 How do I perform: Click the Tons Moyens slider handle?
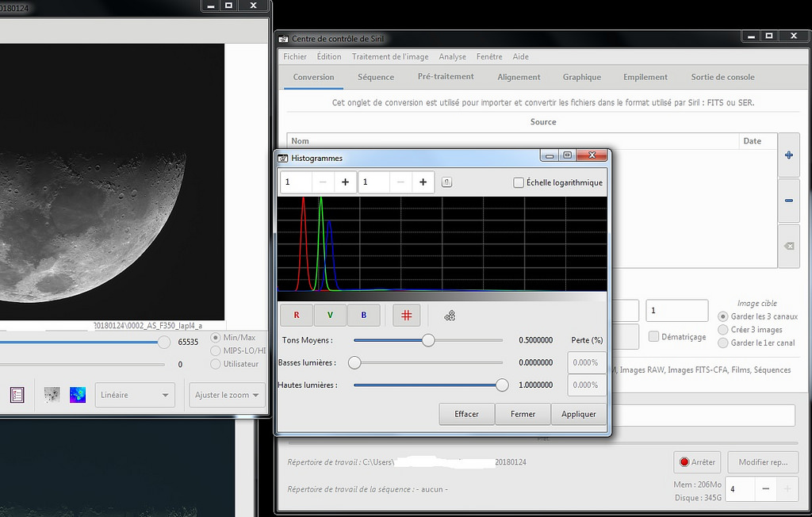pos(428,340)
